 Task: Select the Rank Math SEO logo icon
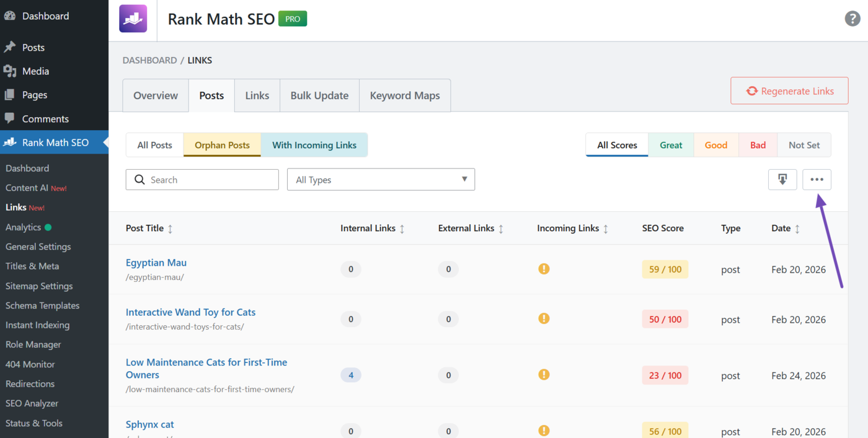pos(133,19)
